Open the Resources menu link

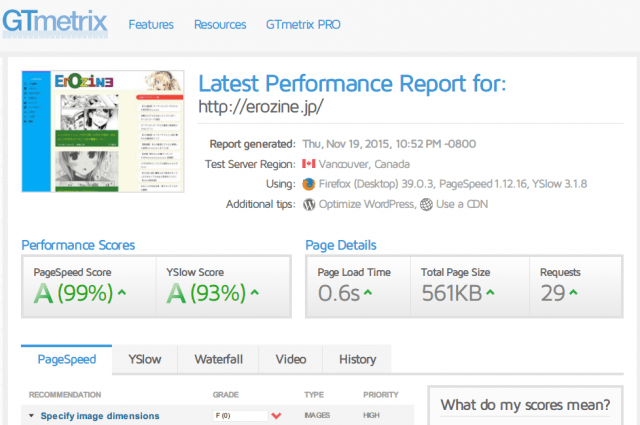click(220, 25)
